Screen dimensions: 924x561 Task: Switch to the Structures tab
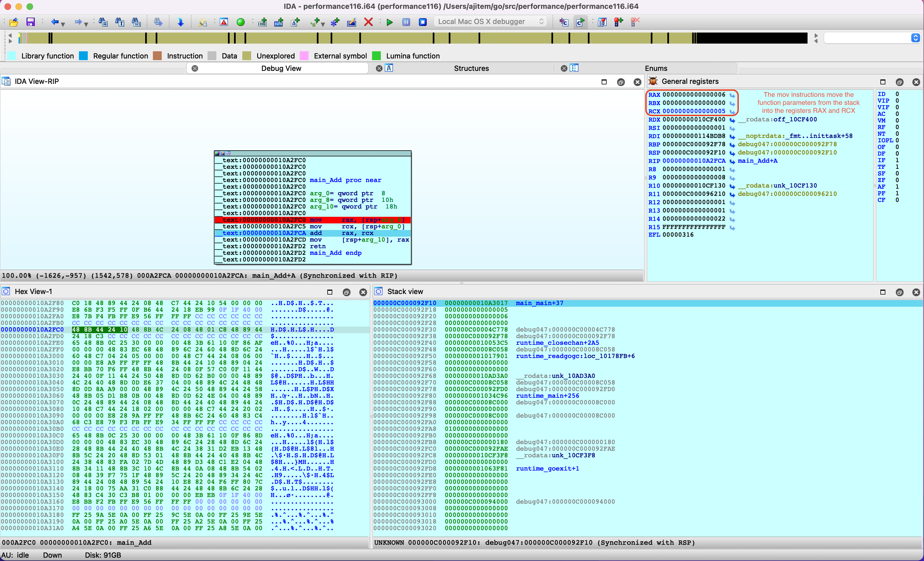pos(471,68)
